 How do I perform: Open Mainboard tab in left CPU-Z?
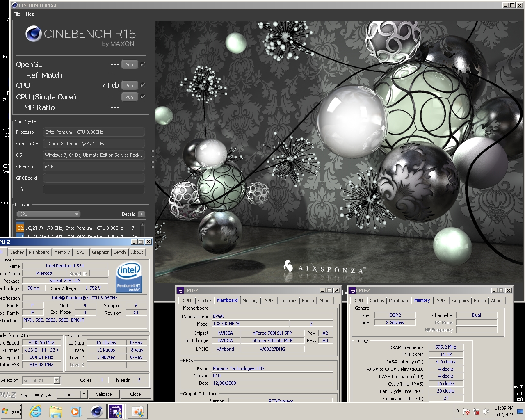39,252
